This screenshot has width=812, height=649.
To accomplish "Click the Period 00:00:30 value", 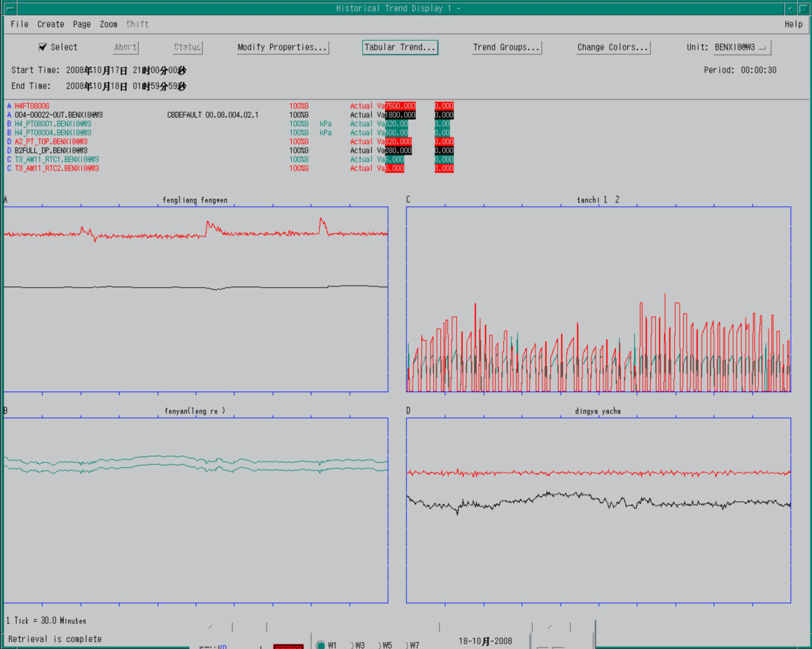I will point(758,70).
